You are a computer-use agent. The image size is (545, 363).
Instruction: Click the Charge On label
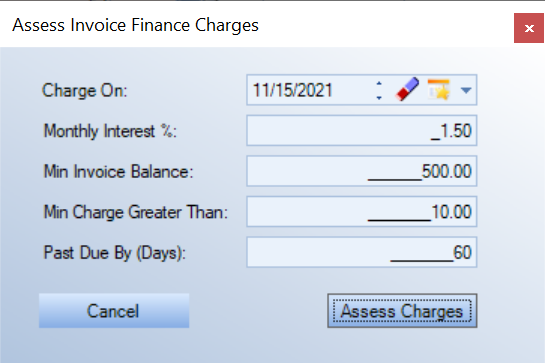click(85, 90)
